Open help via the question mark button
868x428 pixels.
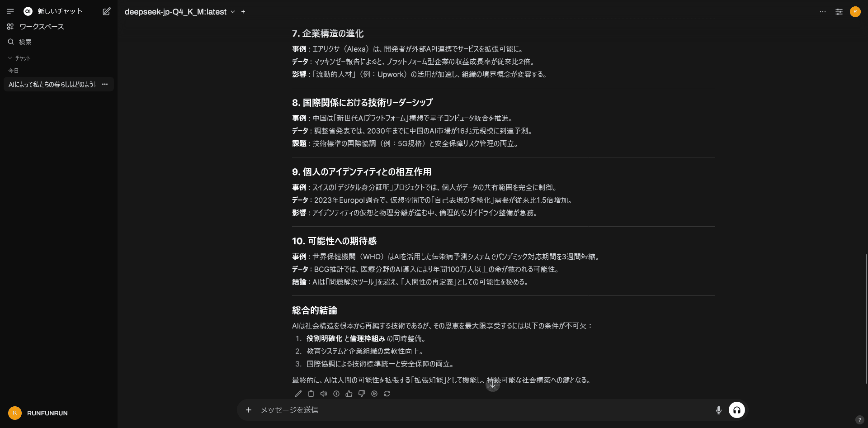click(860, 420)
